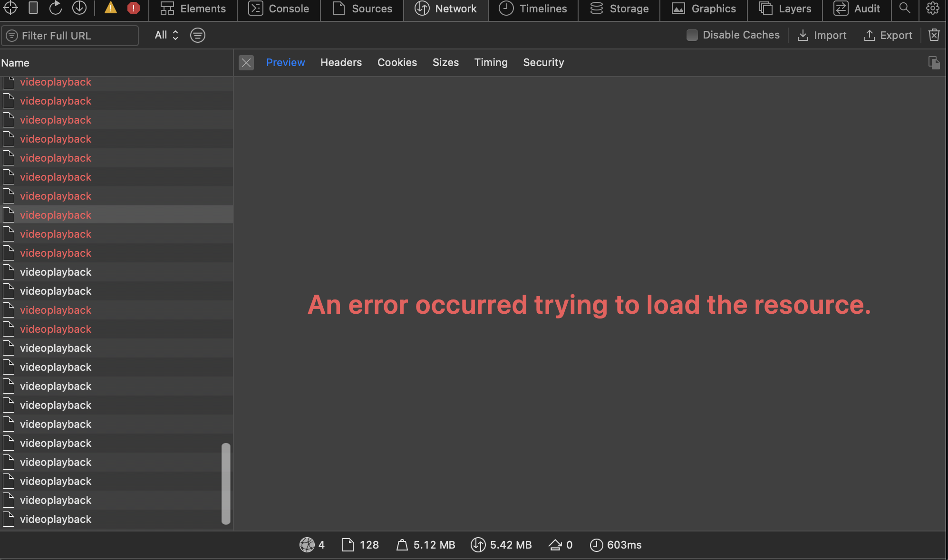Copy response content using the copy icon
The height and width of the screenshot is (560, 948).
(934, 62)
